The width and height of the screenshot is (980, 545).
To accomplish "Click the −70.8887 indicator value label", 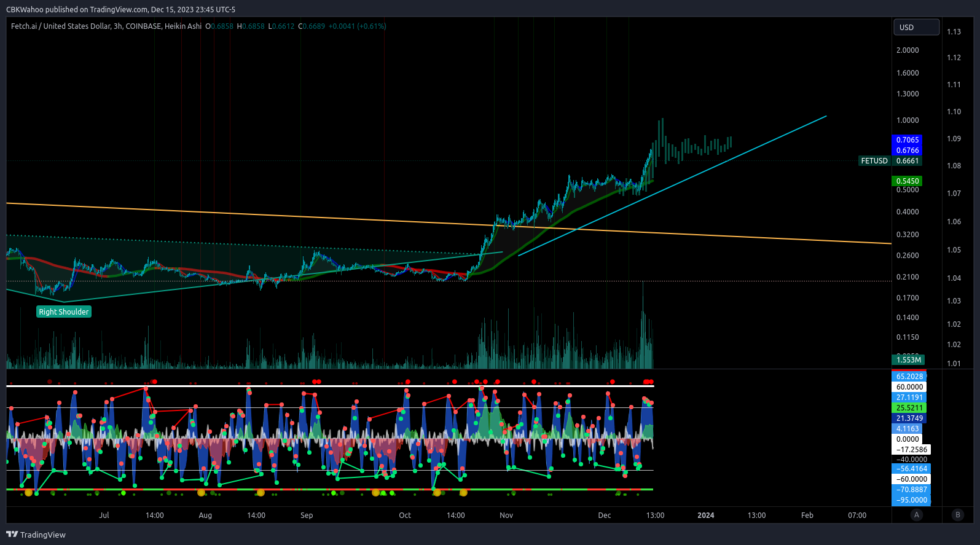I will coord(911,490).
